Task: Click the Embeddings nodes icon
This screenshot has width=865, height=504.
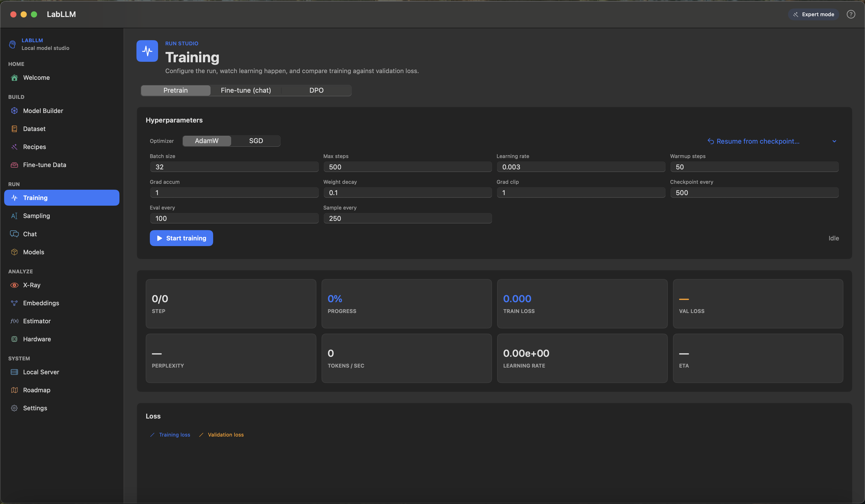Action: coord(14,303)
